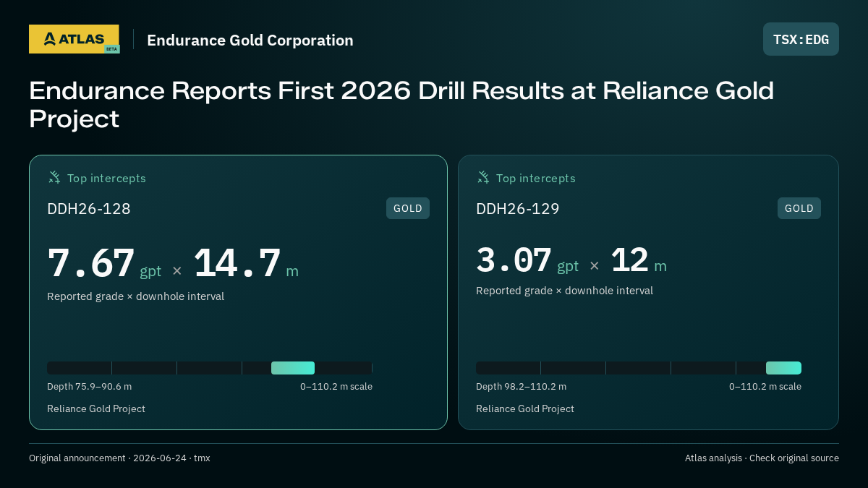The width and height of the screenshot is (868, 488).
Task: Select hole ID DDH26-129
Action: [518, 209]
